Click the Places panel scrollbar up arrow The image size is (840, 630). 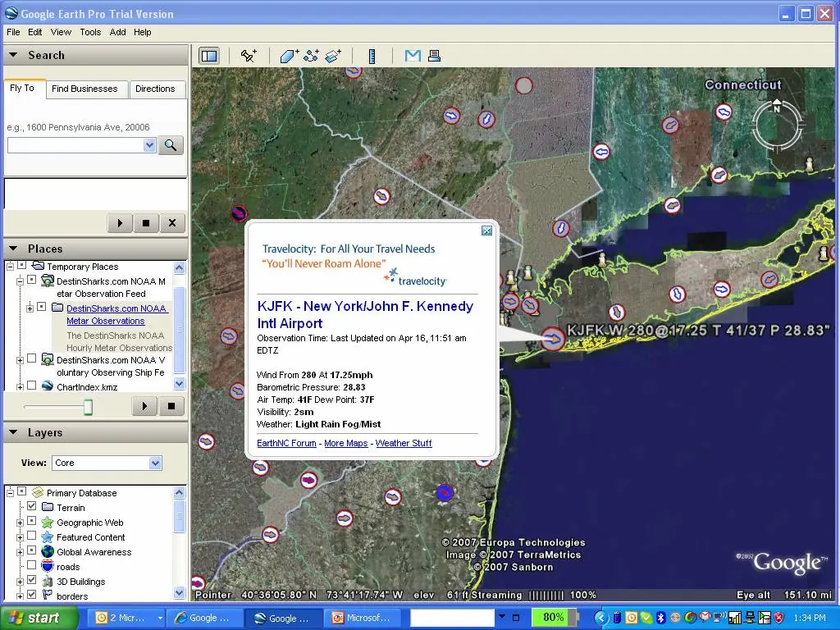(180, 267)
